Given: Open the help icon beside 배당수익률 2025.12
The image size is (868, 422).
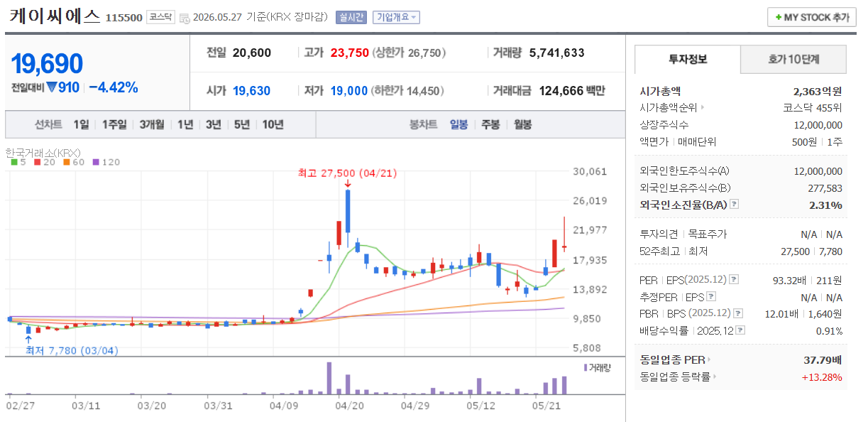Looking at the screenshot, I should (741, 330).
